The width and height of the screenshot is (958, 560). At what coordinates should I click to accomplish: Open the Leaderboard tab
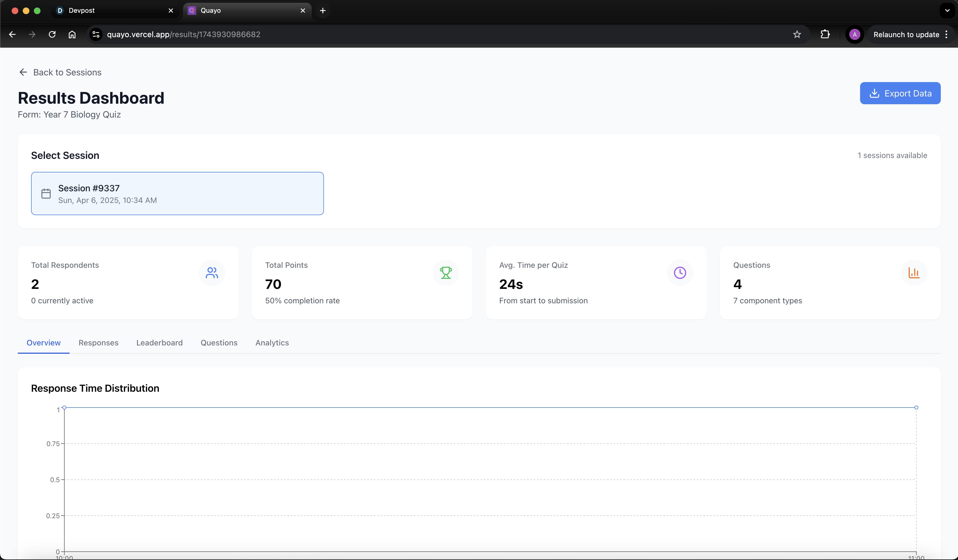(x=159, y=343)
